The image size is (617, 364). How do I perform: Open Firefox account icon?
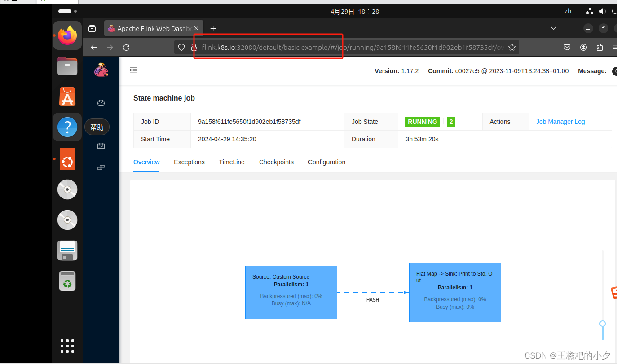click(x=583, y=47)
